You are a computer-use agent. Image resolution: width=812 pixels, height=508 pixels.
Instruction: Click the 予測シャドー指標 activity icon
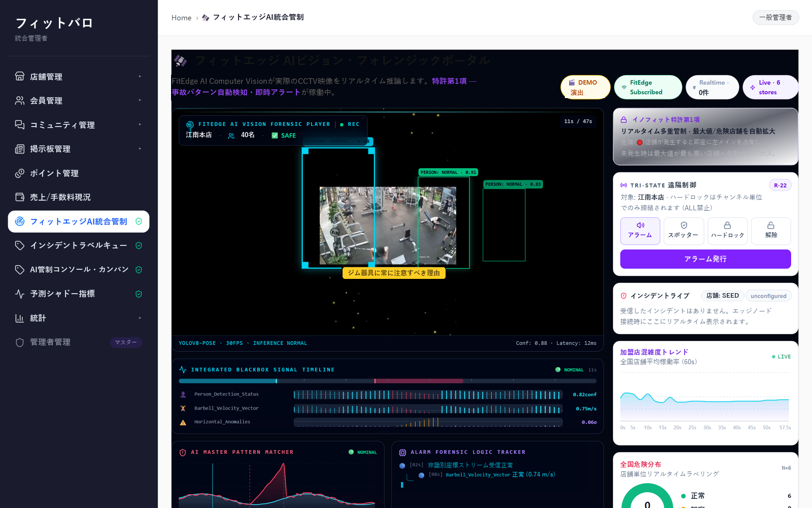click(x=20, y=294)
